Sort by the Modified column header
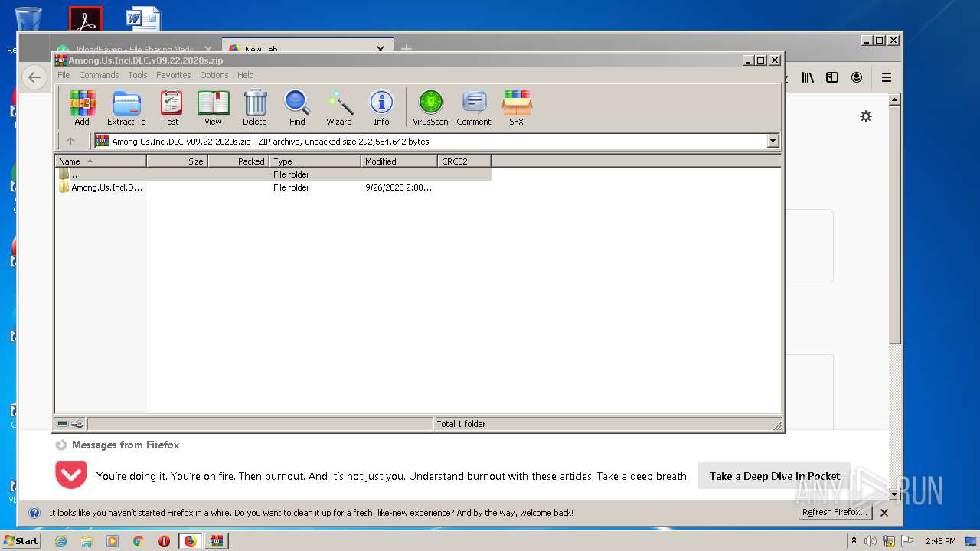The width and height of the screenshot is (980, 551). coord(399,161)
